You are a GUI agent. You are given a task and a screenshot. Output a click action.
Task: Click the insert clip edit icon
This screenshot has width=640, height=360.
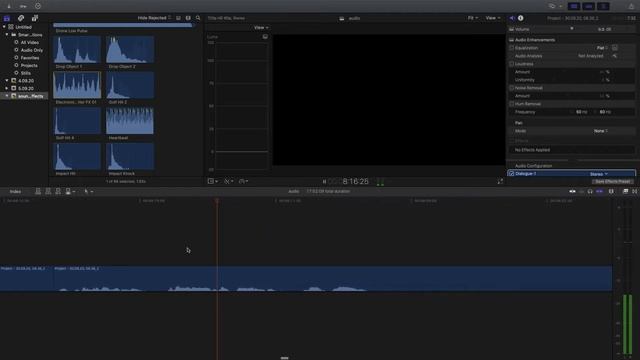(x=48, y=191)
